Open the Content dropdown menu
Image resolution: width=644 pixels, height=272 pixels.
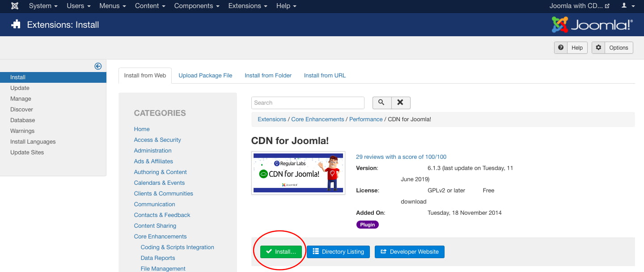pos(150,6)
